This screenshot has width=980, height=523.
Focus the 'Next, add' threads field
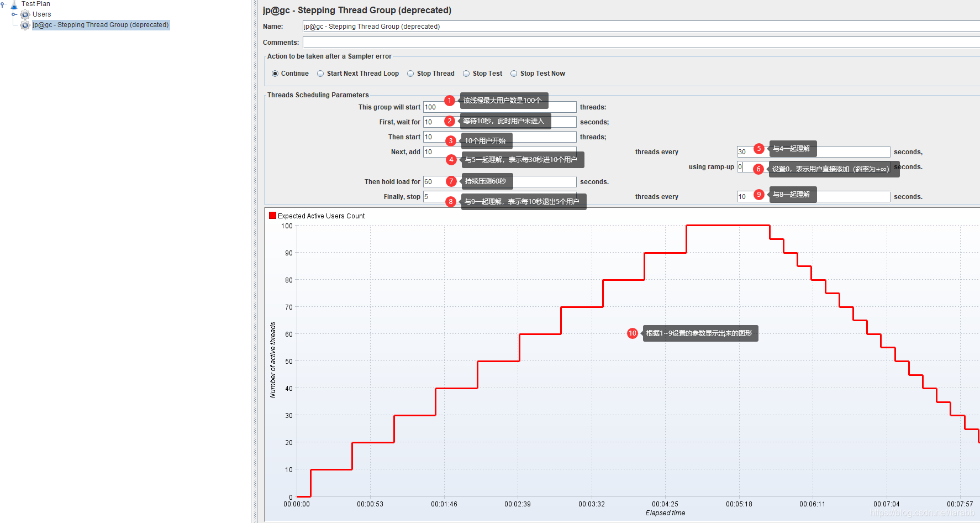click(x=499, y=152)
